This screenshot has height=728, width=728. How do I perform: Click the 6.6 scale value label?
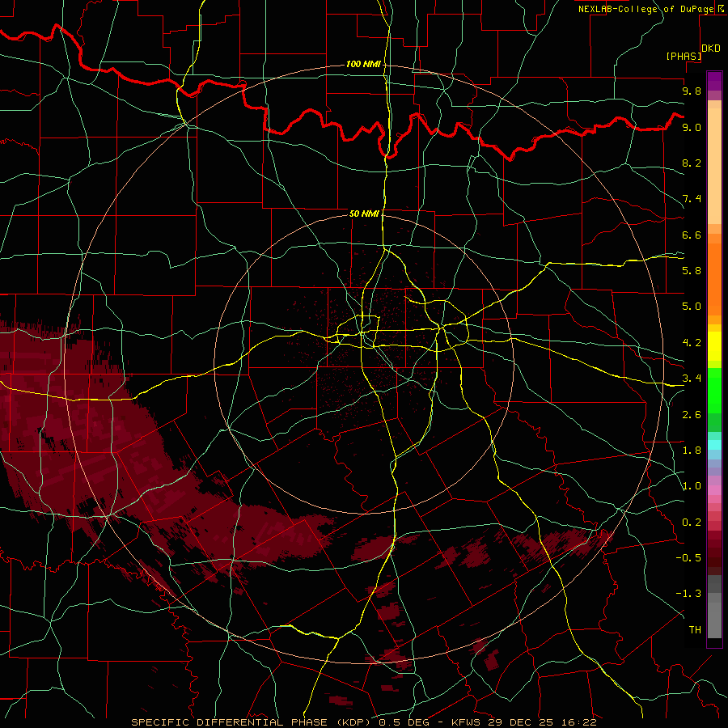tap(692, 235)
